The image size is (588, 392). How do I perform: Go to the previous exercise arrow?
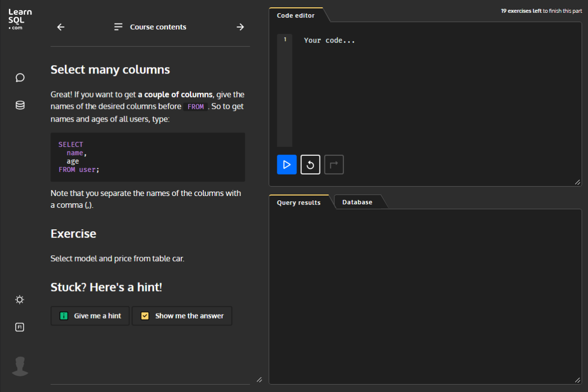(61, 27)
